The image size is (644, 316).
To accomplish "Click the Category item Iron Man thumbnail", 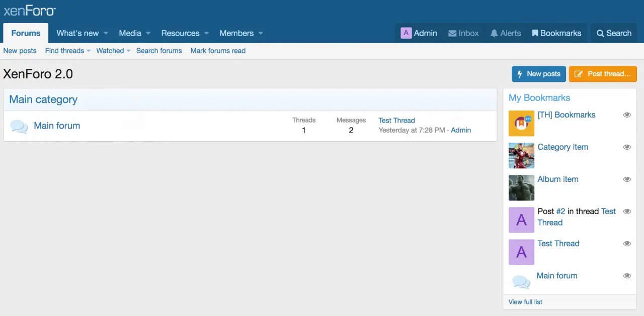I will tap(521, 156).
